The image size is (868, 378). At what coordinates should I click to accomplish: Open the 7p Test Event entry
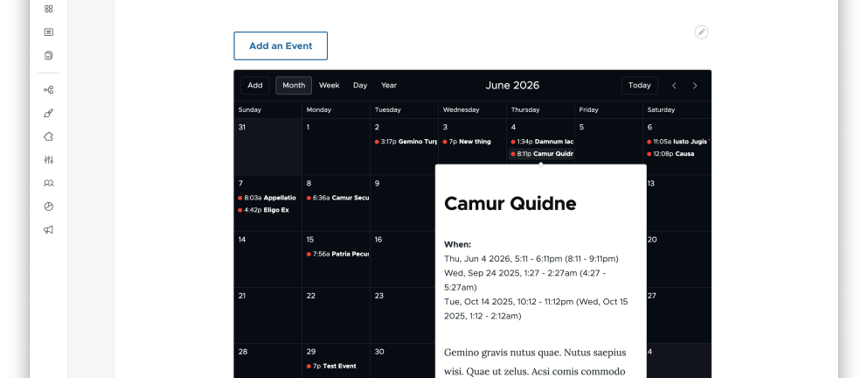(331, 367)
